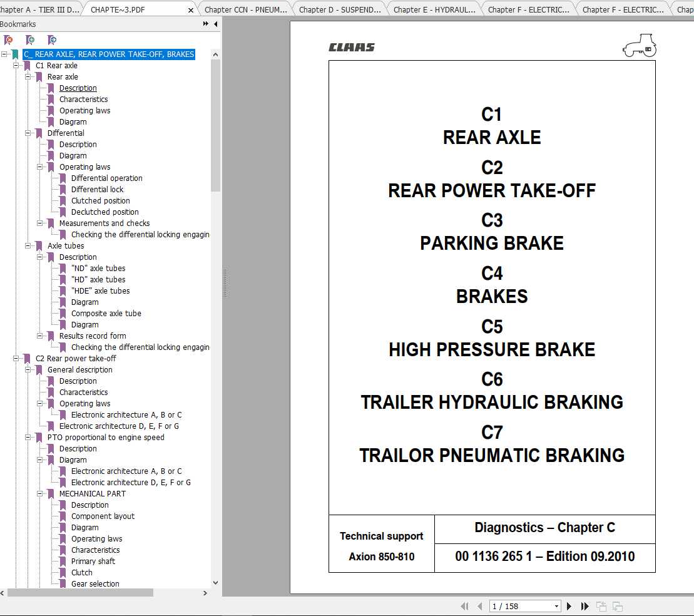Collapse the Axle tubes bookmark node

pyautogui.click(x=28, y=246)
